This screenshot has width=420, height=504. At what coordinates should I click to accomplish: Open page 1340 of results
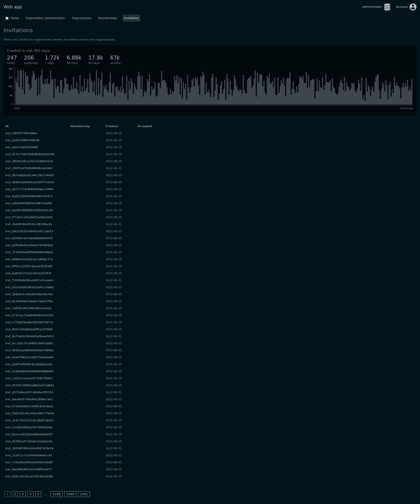coord(70,494)
